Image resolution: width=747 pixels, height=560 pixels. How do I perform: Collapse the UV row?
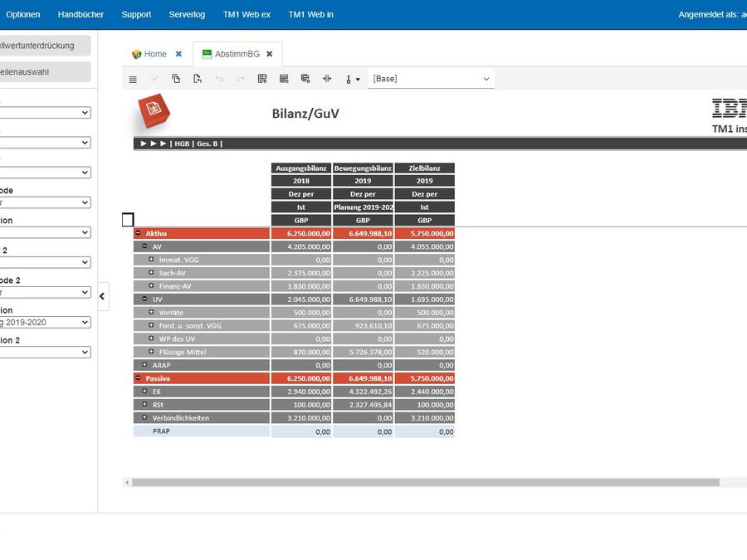click(x=144, y=299)
